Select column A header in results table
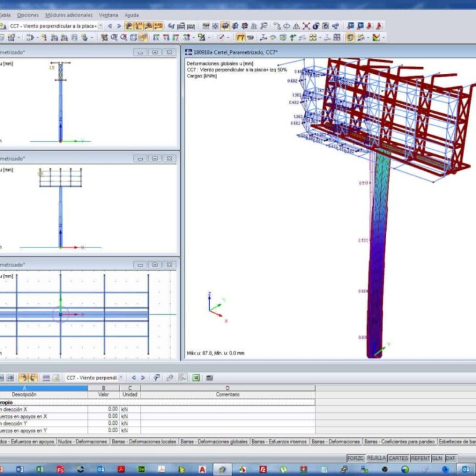 pyautogui.click(x=43, y=388)
